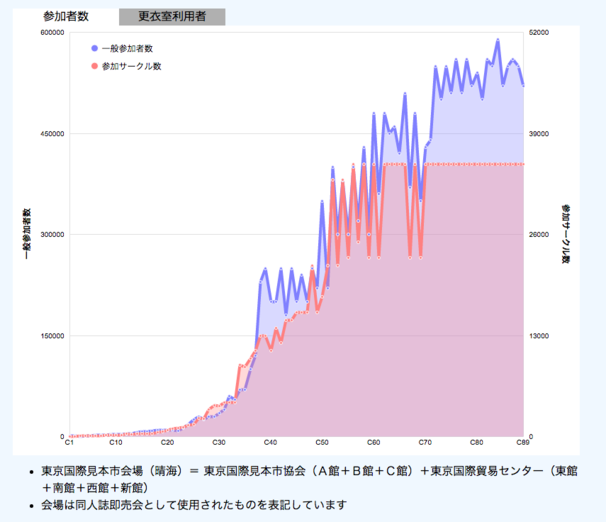
Task: Click the 26000 right axis value
Action: pos(539,234)
